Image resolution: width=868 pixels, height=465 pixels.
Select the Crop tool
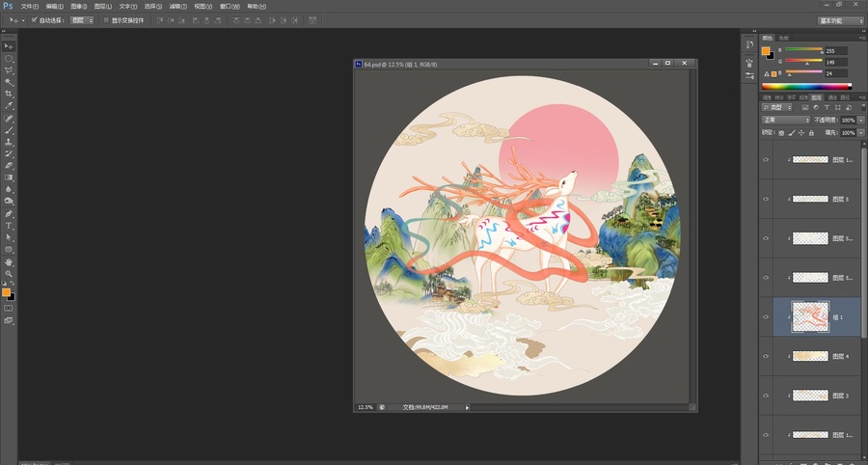click(9, 94)
